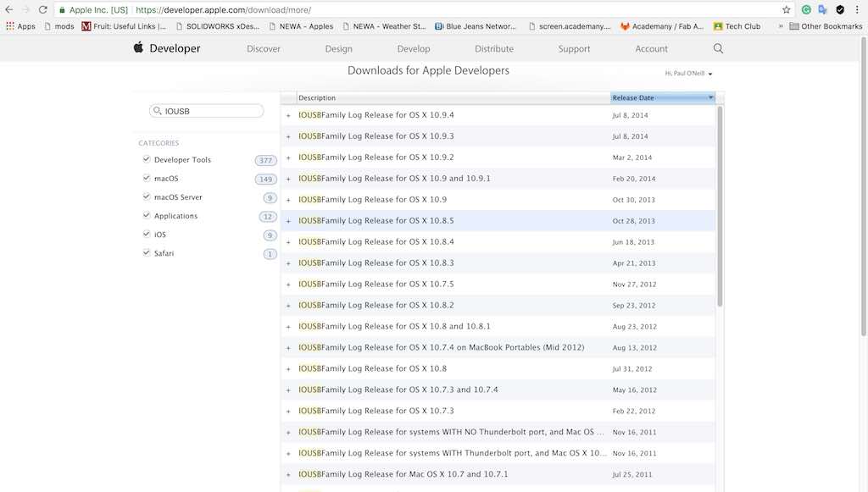Focus the IOUSB search field
868x492 pixels.
click(207, 111)
